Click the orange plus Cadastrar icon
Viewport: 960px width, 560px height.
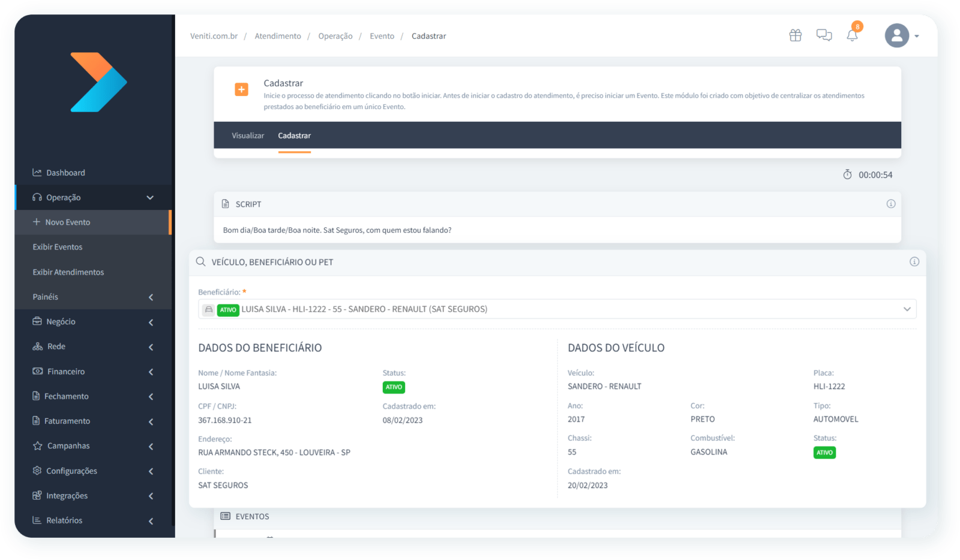[241, 90]
